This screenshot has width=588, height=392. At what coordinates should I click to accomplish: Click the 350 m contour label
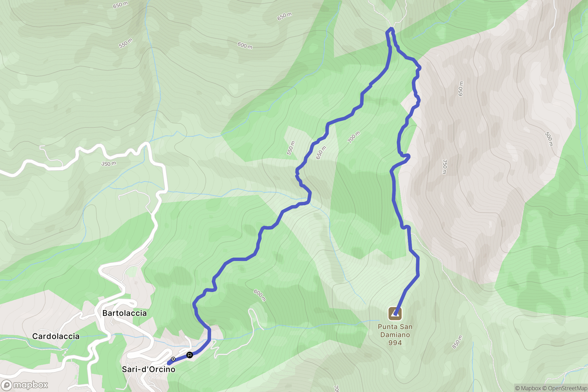point(109,164)
